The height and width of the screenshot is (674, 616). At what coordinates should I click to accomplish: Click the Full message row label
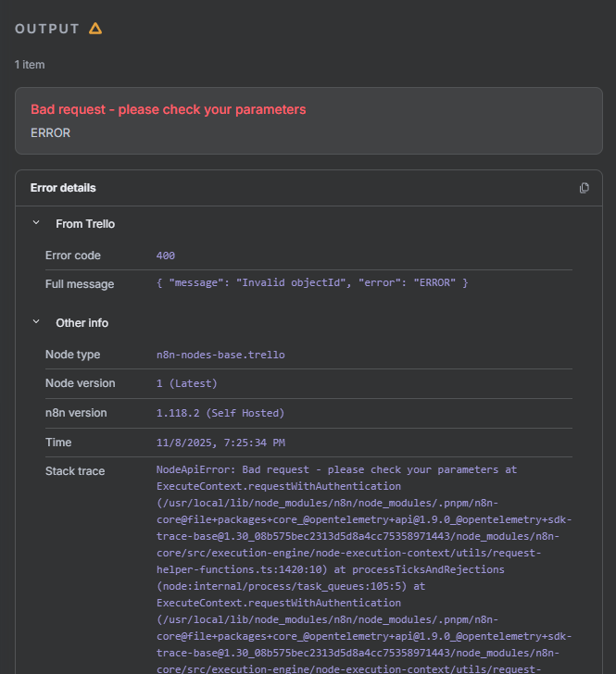(80, 284)
